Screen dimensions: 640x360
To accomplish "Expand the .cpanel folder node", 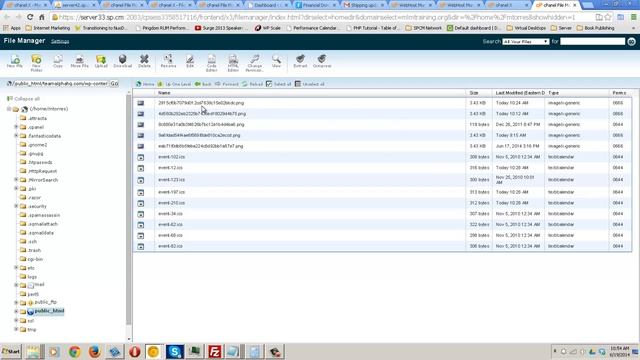I will pos(16,127).
